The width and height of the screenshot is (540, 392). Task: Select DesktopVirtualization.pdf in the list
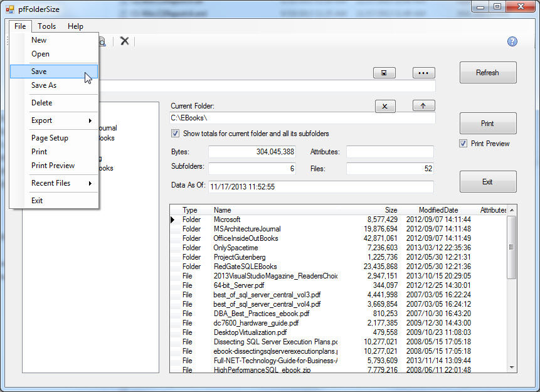[339, 332]
